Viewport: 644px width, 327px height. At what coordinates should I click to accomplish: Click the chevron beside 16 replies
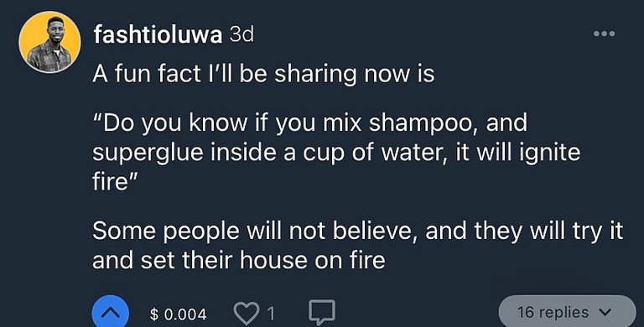coord(603,313)
